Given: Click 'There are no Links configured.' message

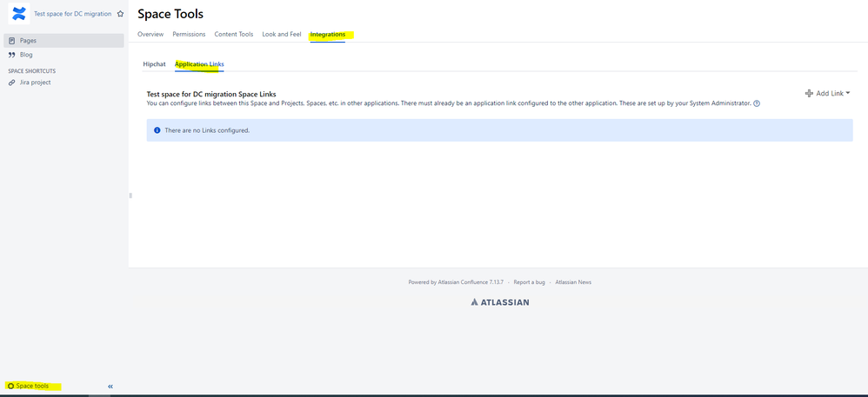Looking at the screenshot, I should [x=207, y=130].
